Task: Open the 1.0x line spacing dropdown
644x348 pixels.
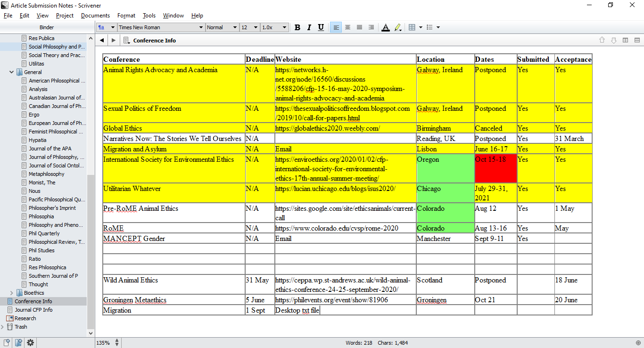Action: tap(274, 27)
